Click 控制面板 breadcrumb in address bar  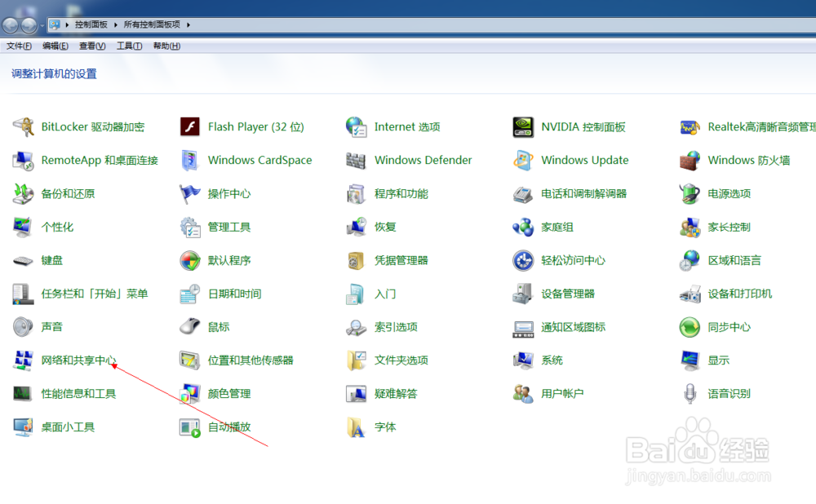tap(91, 24)
